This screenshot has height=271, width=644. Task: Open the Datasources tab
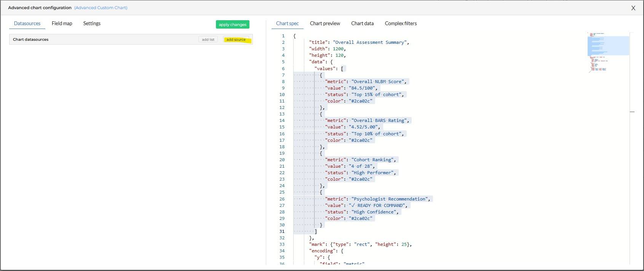[27, 23]
